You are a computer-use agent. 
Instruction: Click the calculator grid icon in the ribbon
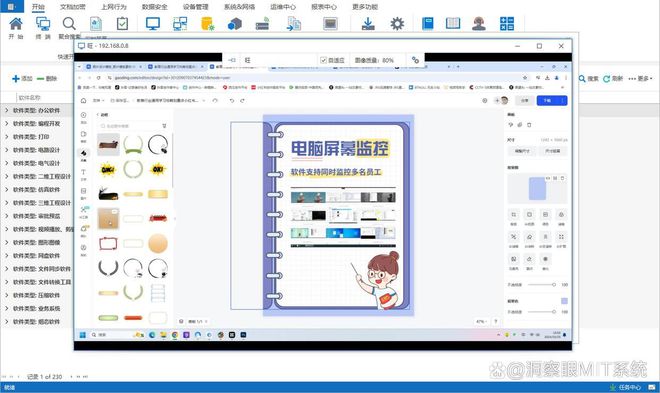point(507,24)
